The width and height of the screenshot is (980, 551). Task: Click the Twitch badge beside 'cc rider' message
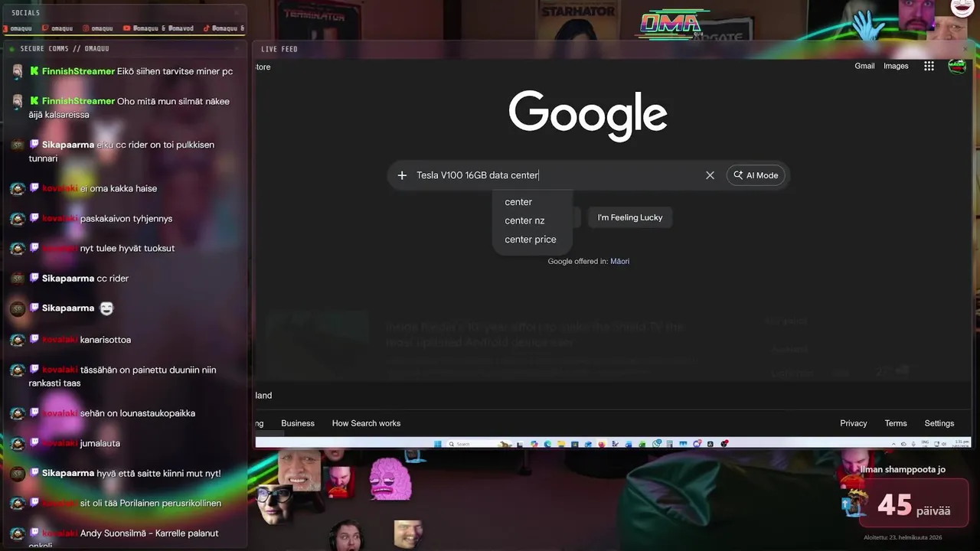click(x=34, y=278)
